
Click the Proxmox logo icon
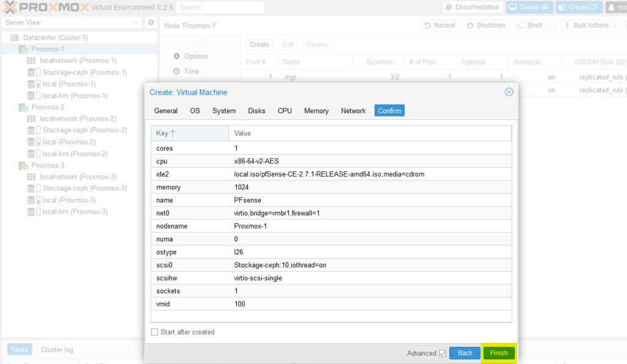[10, 7]
